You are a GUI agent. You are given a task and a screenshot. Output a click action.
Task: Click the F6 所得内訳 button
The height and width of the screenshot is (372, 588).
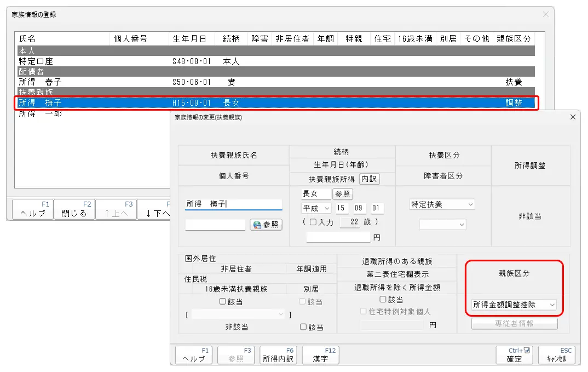278,355
